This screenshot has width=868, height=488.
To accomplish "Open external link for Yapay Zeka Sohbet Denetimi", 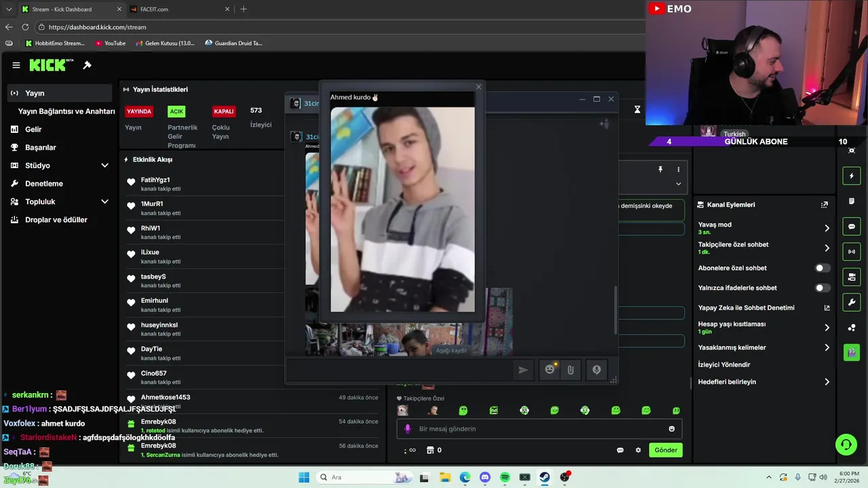I will pos(827,308).
